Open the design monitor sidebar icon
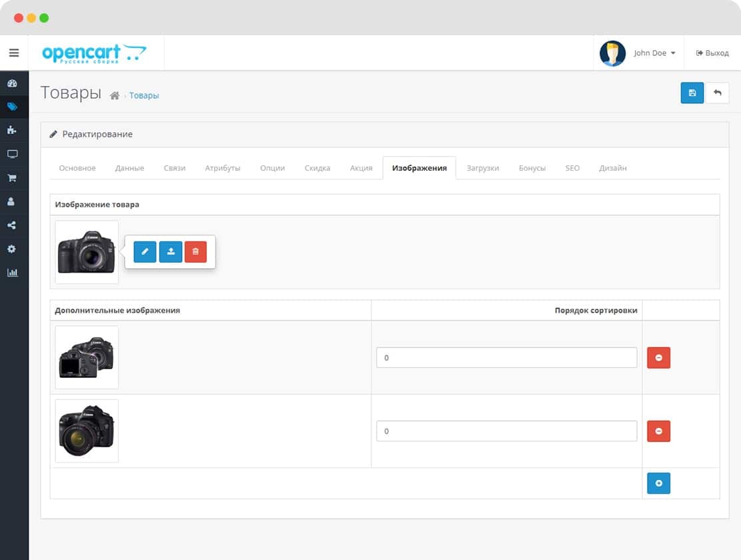The image size is (741, 560). [x=12, y=154]
